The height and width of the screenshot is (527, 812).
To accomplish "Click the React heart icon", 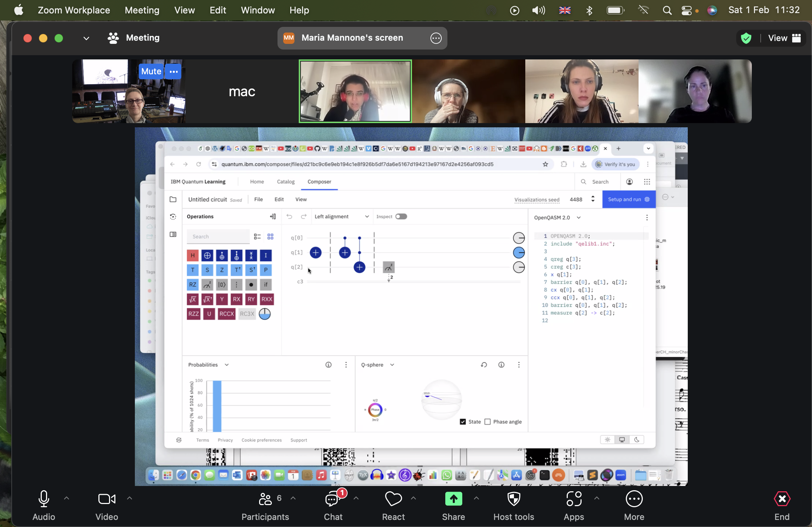I will (393, 499).
